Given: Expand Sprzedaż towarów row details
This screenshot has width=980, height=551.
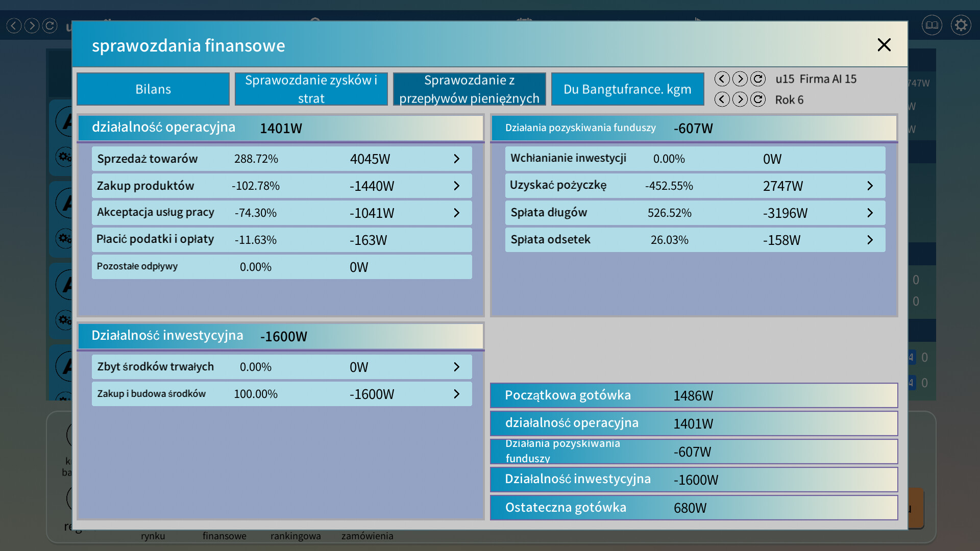Looking at the screenshot, I should pyautogui.click(x=456, y=159).
